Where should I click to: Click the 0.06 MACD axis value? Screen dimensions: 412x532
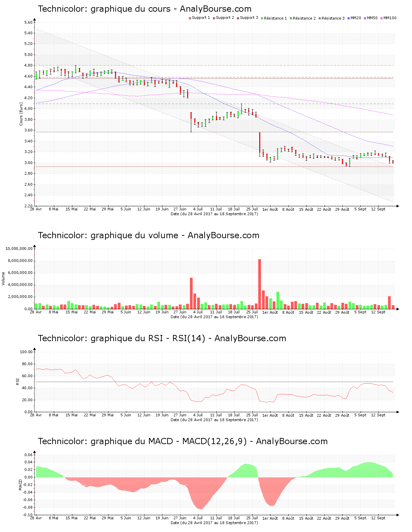(29, 455)
